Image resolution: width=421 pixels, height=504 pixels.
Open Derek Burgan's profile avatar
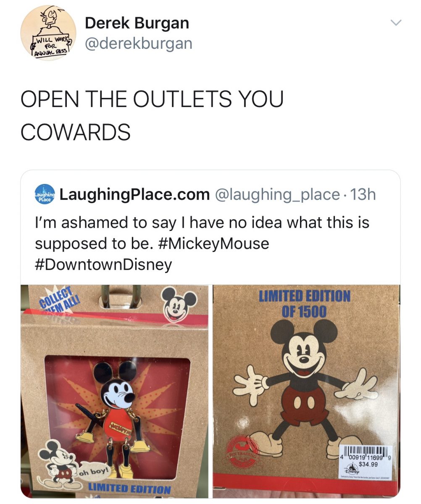pyautogui.click(x=48, y=33)
